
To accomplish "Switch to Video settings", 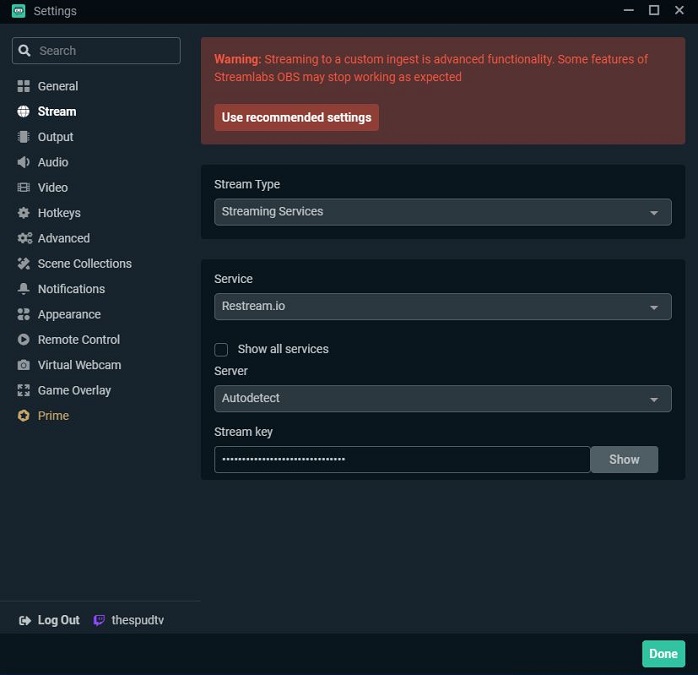I will coord(53,187).
